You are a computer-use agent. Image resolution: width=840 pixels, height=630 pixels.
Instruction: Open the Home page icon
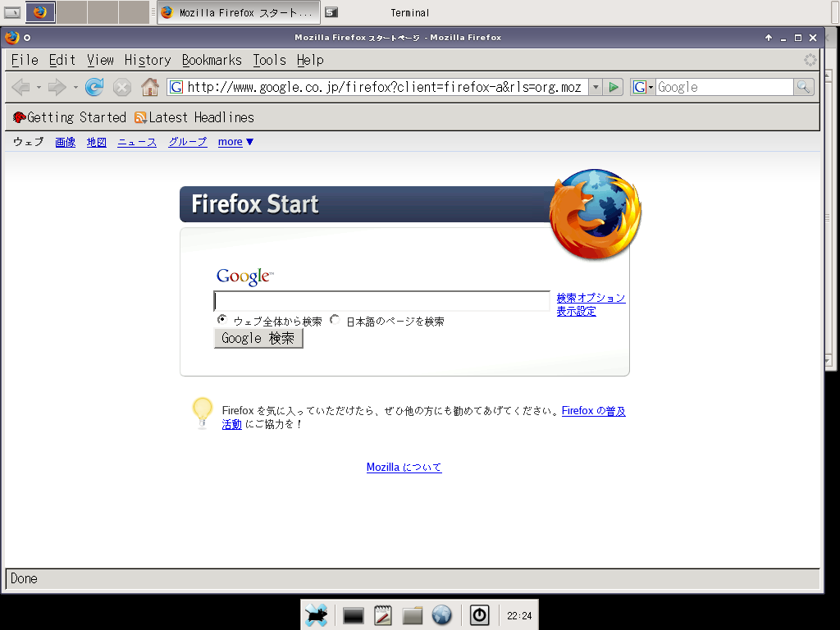[150, 87]
